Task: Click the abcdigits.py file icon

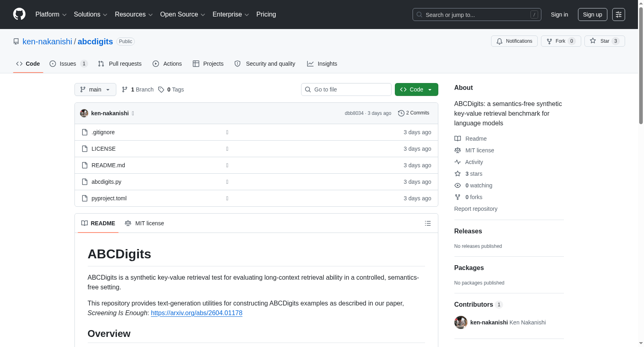Action: pyautogui.click(x=85, y=182)
